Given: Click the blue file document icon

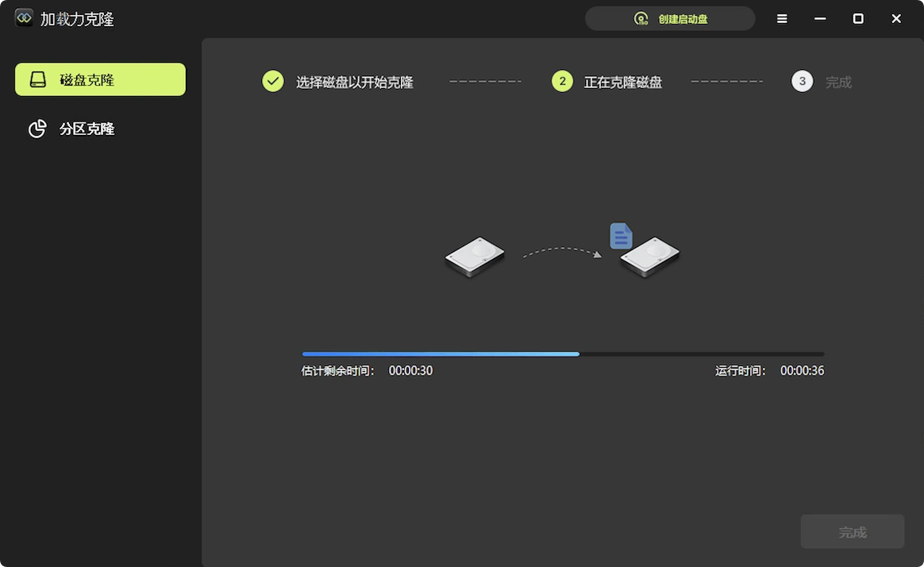Looking at the screenshot, I should tap(621, 236).
